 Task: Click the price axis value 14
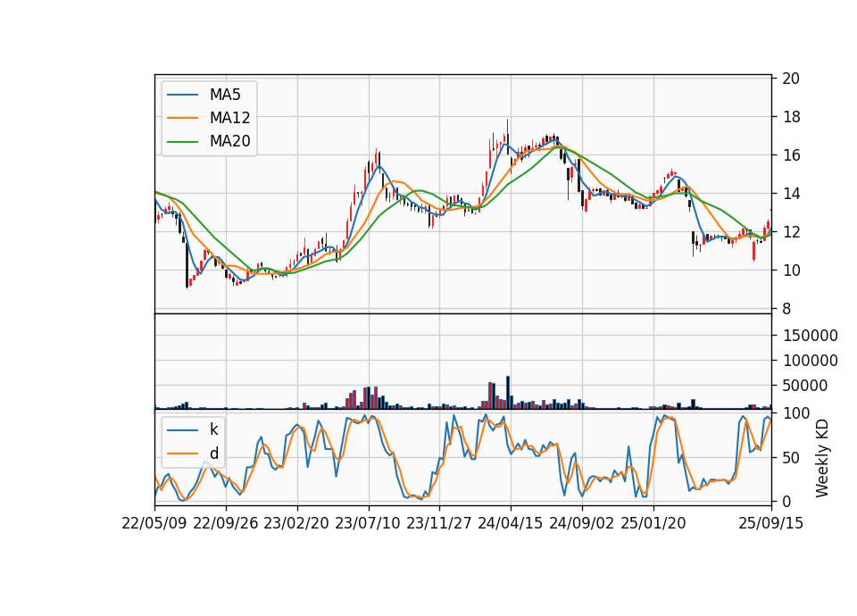pyautogui.click(x=791, y=194)
